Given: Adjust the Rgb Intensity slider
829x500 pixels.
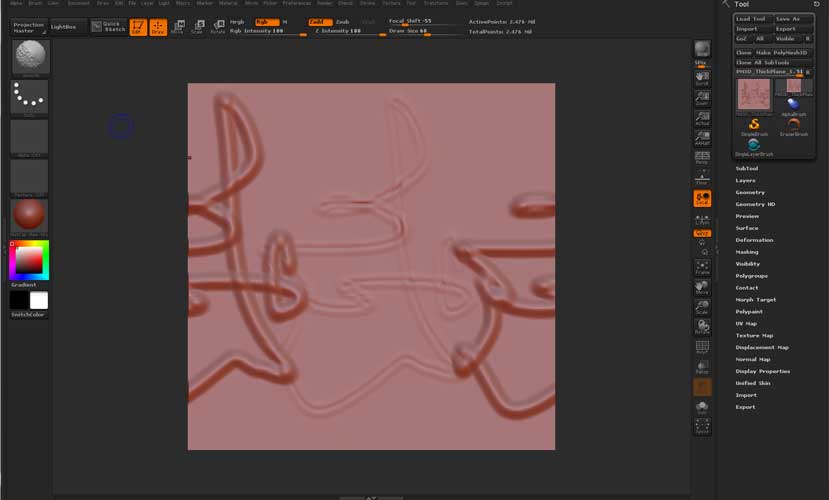Looking at the screenshot, I should tap(268, 32).
